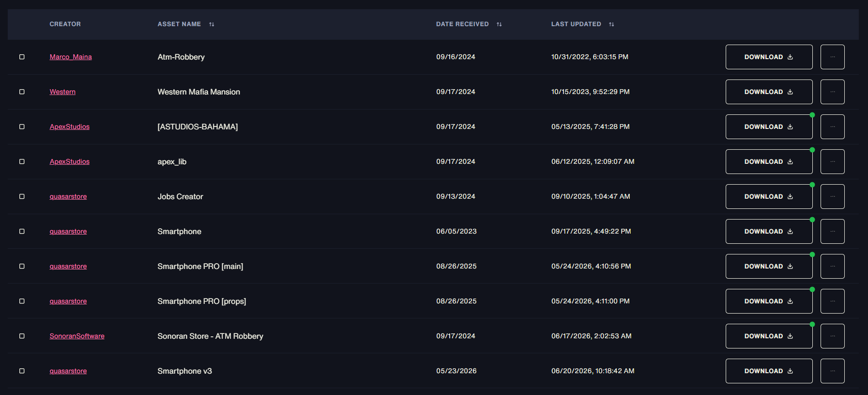The image size is (868, 395).
Task: Click the Creator column header
Action: pyautogui.click(x=65, y=24)
